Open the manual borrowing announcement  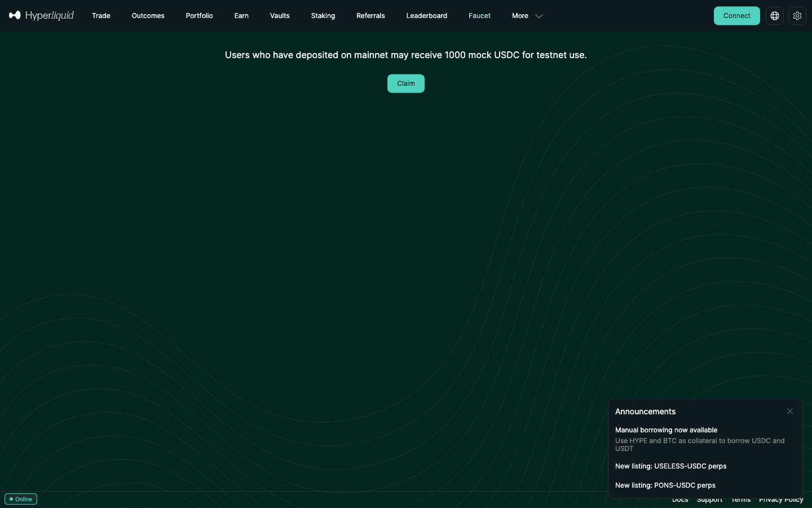[x=705, y=439]
